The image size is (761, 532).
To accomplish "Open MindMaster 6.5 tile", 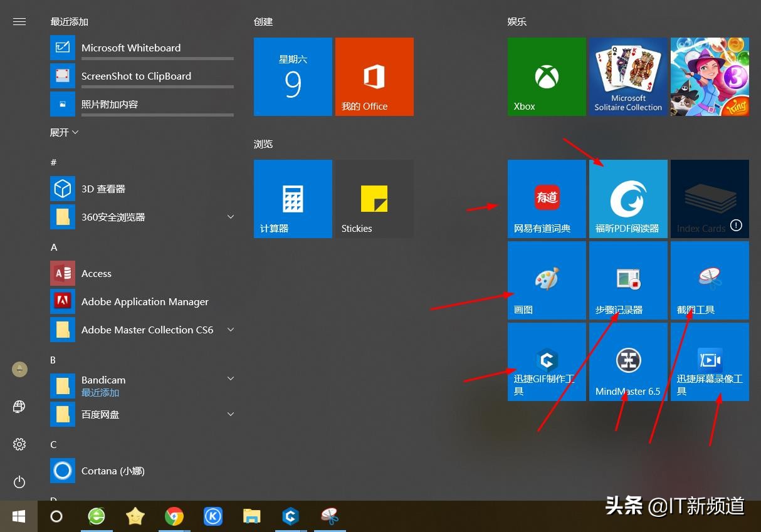I will tap(628, 362).
